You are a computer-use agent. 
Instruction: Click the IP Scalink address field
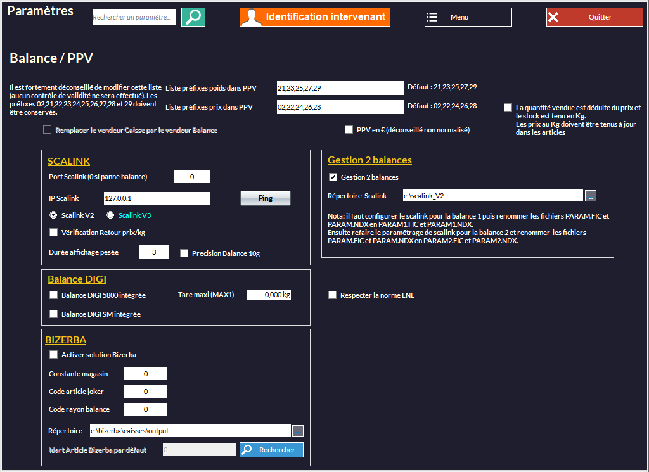pos(156,198)
